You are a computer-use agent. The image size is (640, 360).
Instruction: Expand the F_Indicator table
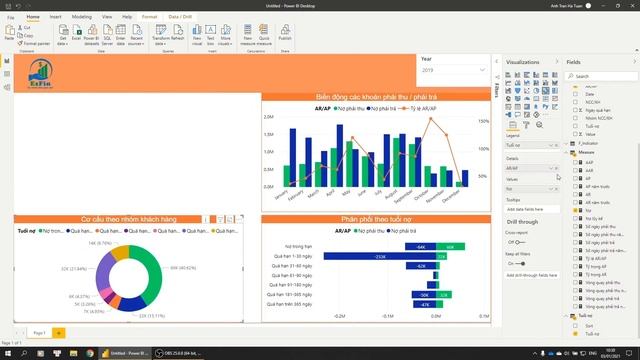click(x=567, y=143)
